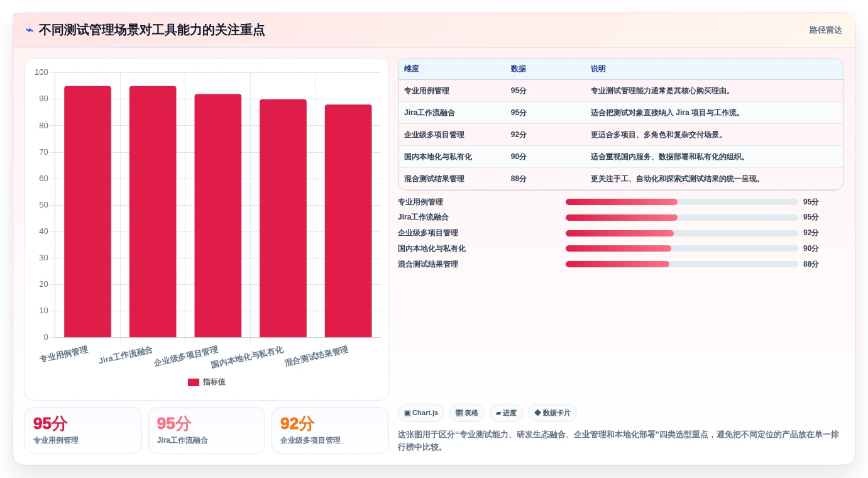
Task: Click the blue lightning icon beside the title
Action: pos(30,30)
